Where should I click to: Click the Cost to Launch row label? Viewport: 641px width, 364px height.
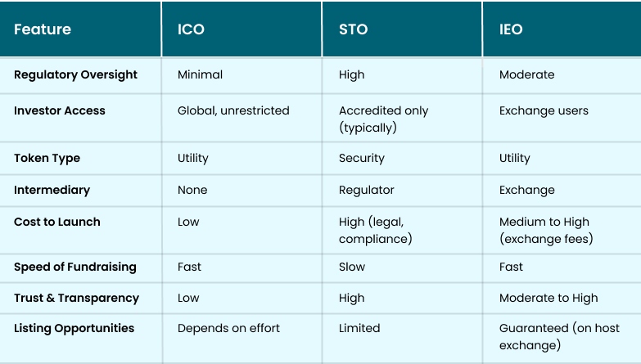click(57, 222)
